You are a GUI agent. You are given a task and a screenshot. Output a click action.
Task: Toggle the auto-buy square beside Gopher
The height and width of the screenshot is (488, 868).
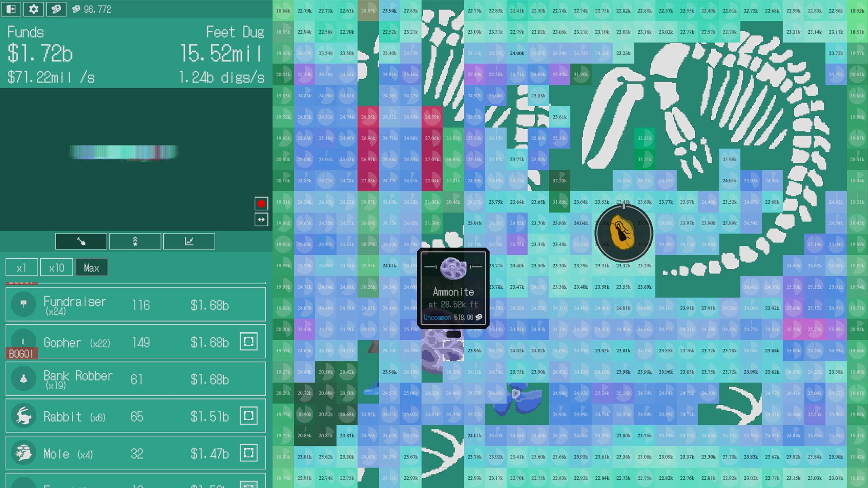(248, 342)
